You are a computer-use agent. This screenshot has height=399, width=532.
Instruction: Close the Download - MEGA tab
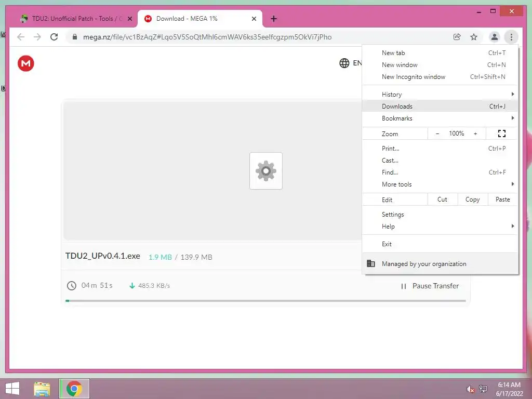point(254,19)
